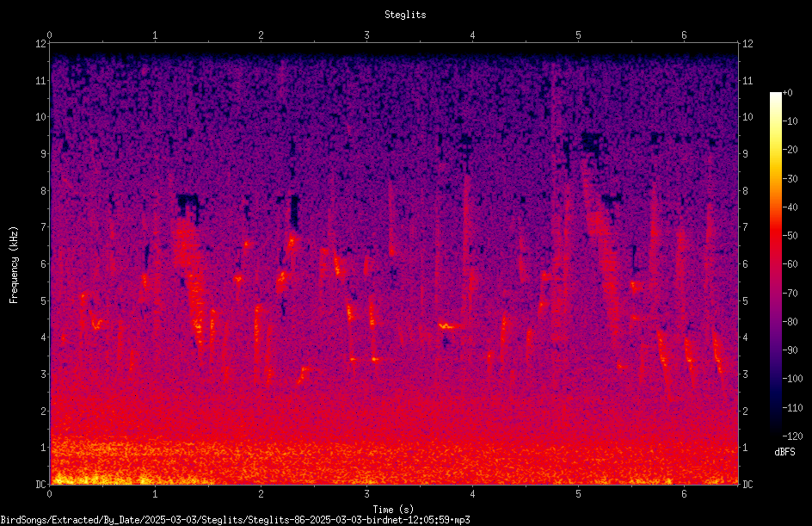
Task: Click the Time (s) axis label
Action: tap(393, 510)
